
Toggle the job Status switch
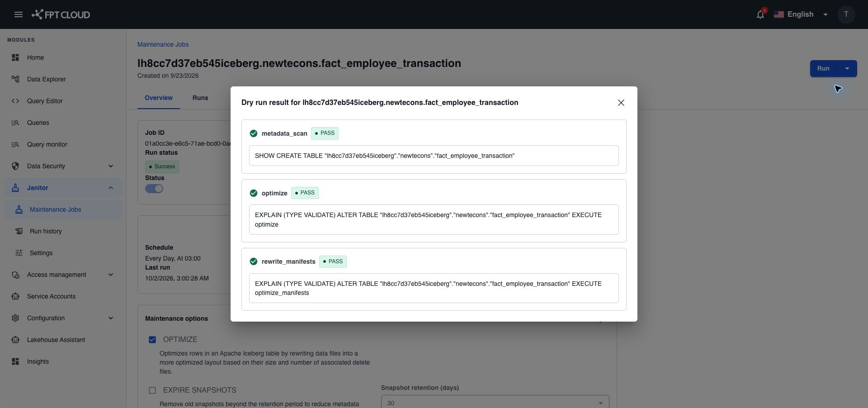154,189
